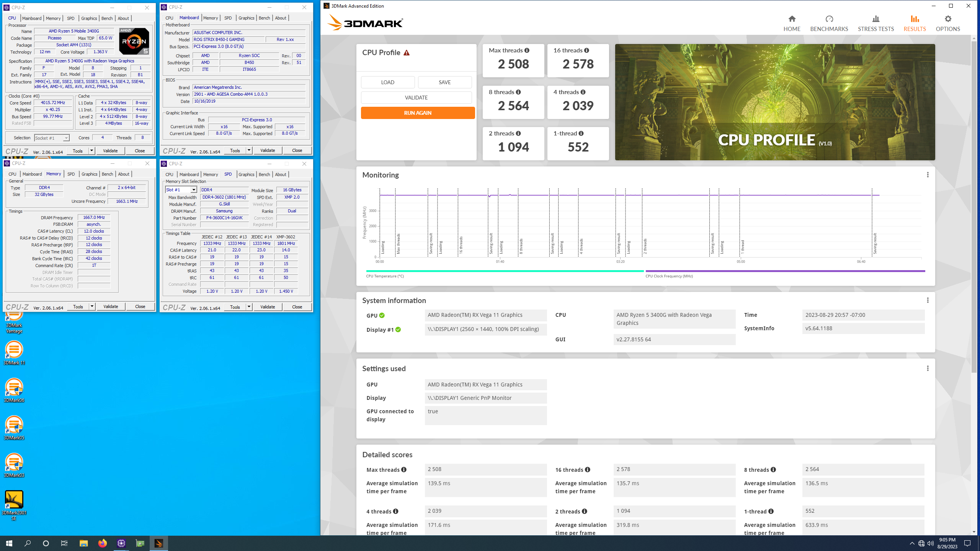The width and height of the screenshot is (980, 551).
Task: Click the DDR4 memory type field in SPD window
Action: coord(224,190)
